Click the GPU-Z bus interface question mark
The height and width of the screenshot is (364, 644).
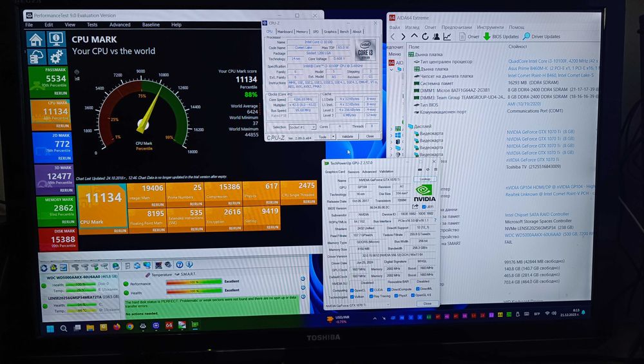click(435, 220)
